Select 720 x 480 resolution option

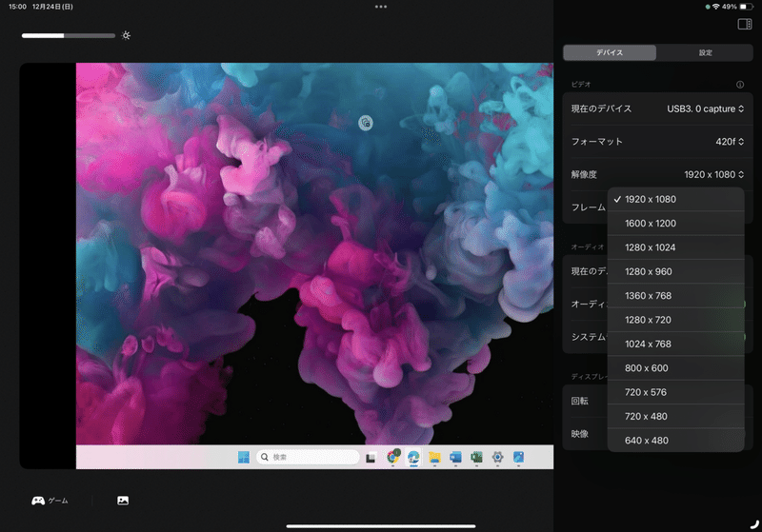(x=675, y=417)
